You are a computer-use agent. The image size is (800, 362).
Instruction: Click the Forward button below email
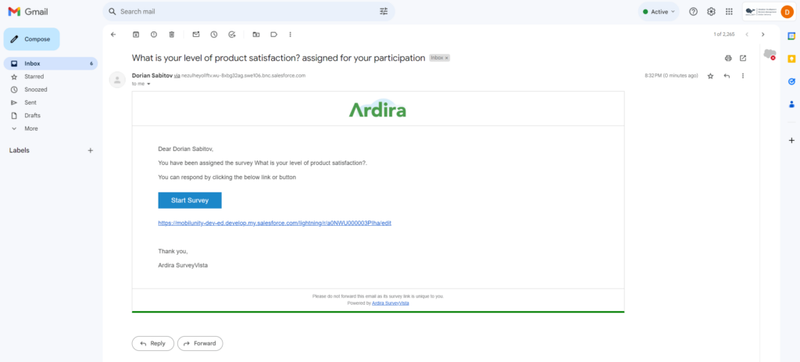[200, 344]
